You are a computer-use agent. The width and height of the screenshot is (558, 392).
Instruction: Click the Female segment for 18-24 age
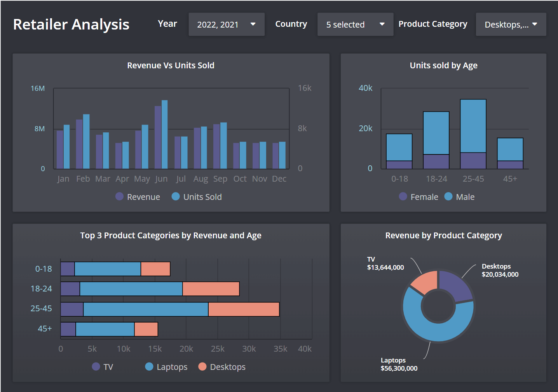pos(436,161)
